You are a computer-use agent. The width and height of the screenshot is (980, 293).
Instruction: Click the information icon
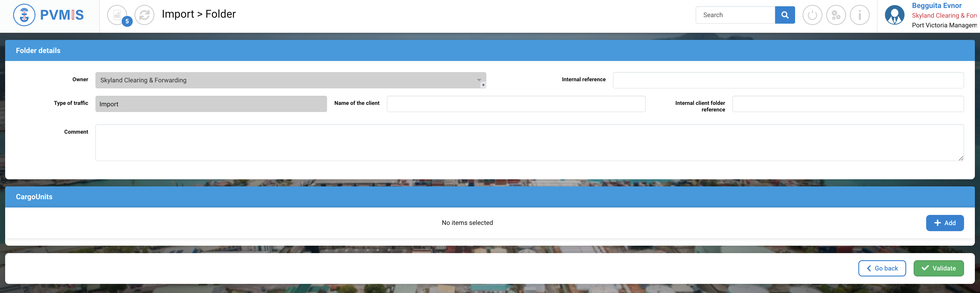point(860,15)
